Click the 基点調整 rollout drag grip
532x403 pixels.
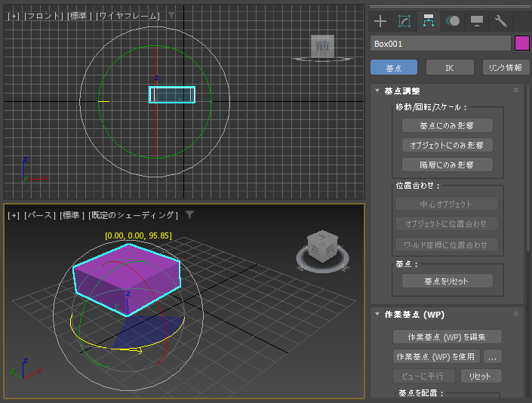tap(515, 91)
